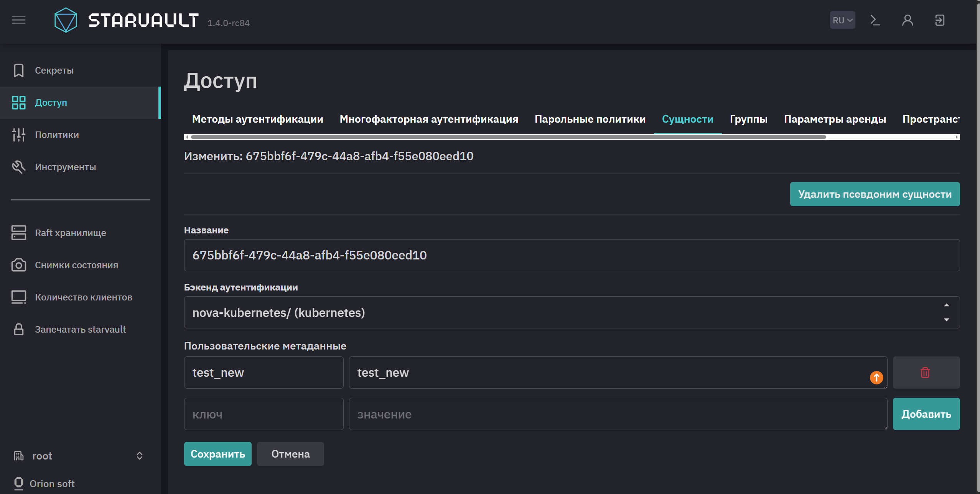The height and width of the screenshot is (494, 980).
Task: Click version label 1.4.0-rc84
Action: [x=229, y=23]
